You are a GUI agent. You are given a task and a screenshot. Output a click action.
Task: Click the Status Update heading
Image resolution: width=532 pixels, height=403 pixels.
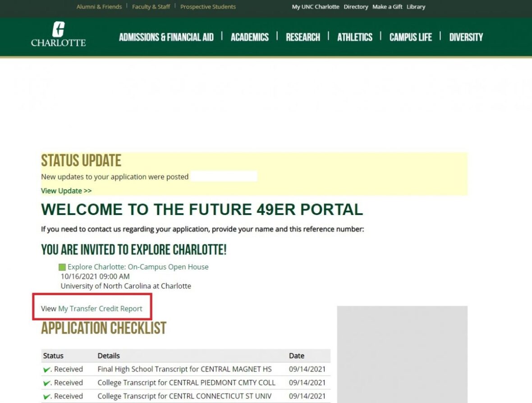(81, 161)
